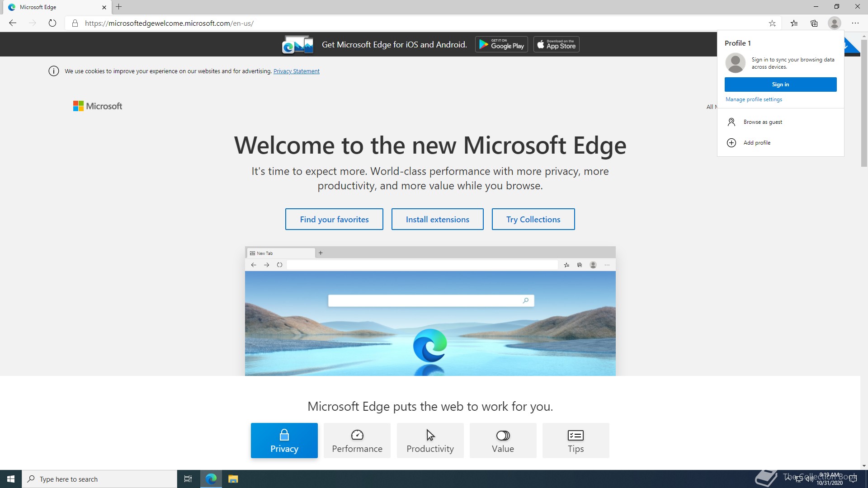This screenshot has width=868, height=488.
Task: Open the Favorites list icon
Action: [x=794, y=23]
